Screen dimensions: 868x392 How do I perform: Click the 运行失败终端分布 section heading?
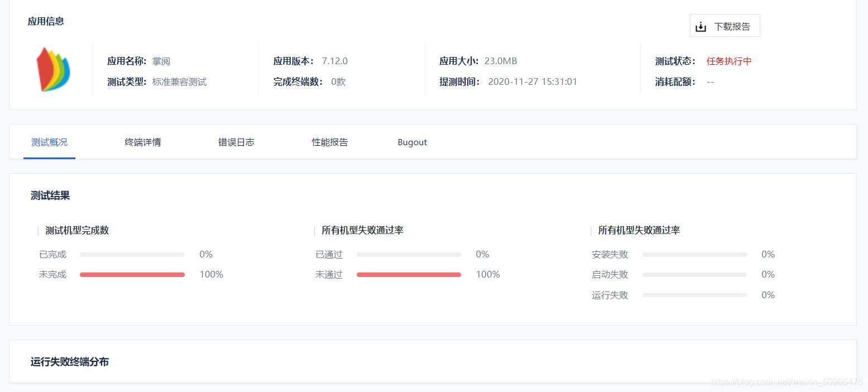click(x=70, y=362)
